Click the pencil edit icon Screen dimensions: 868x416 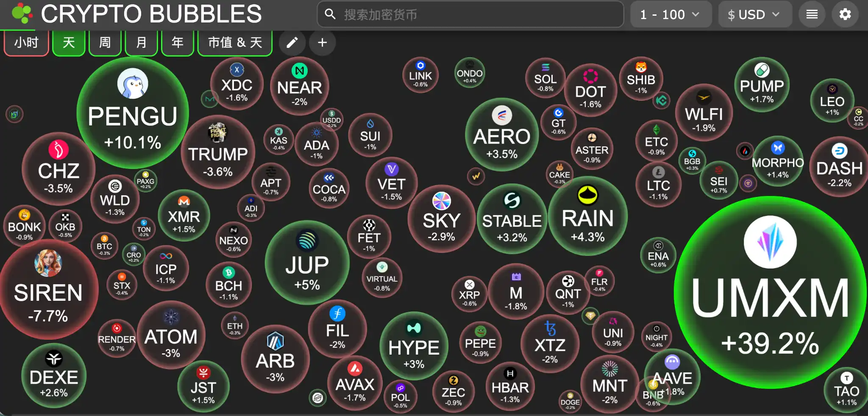(292, 42)
